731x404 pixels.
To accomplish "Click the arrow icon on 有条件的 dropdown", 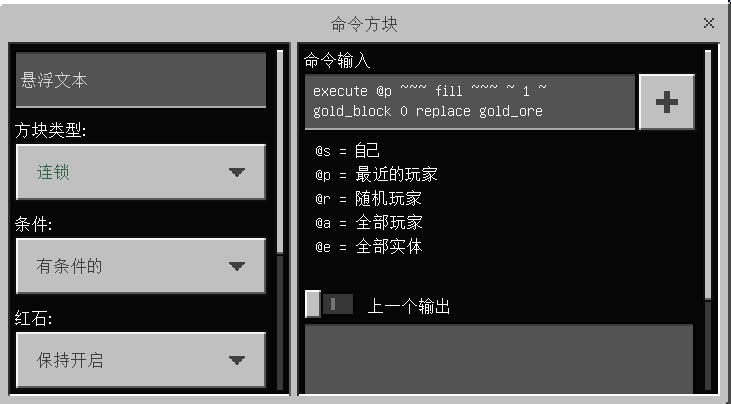I will click(237, 266).
